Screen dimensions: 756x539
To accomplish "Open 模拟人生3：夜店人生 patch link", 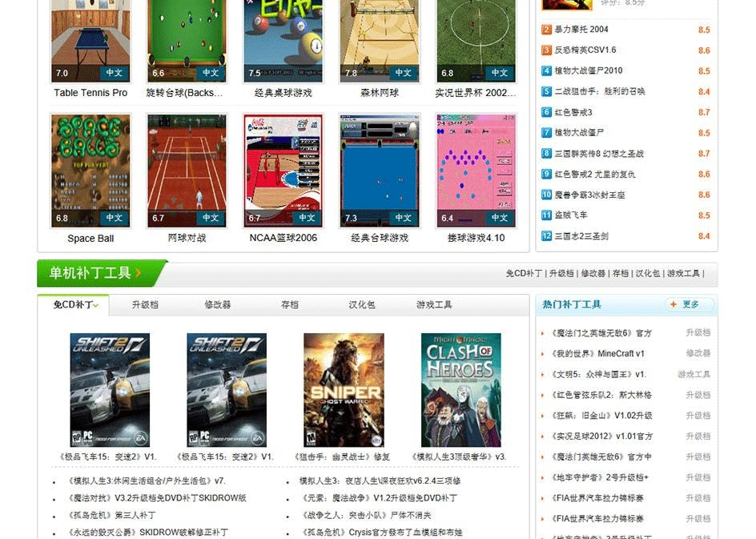I will pos(380,481).
